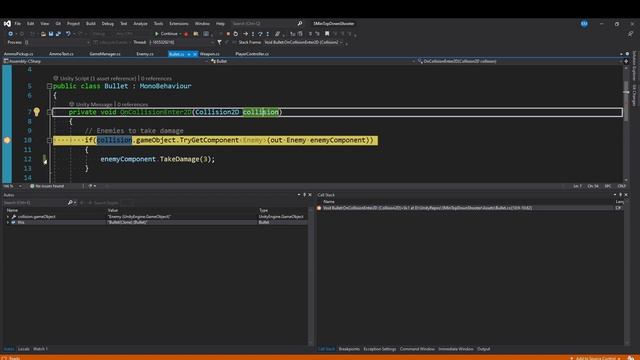The height and width of the screenshot is (360, 640).
Task: Open the Exception Settings tab
Action: pos(380,349)
